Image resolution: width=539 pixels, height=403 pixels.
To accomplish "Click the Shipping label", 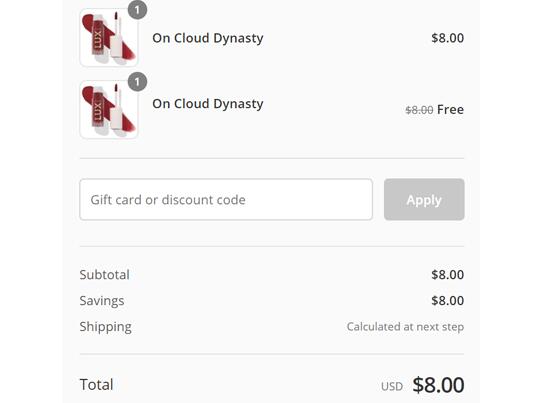I will coord(106,327).
